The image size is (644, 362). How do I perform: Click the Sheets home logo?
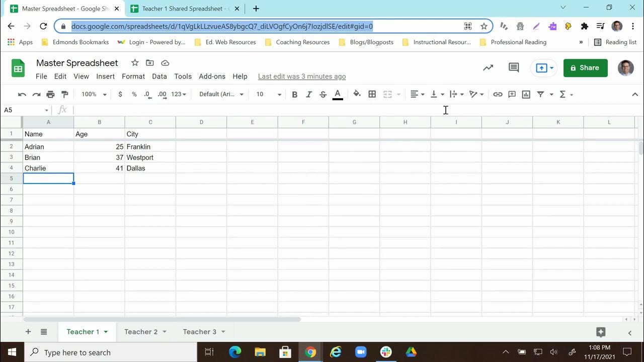pos(18,69)
